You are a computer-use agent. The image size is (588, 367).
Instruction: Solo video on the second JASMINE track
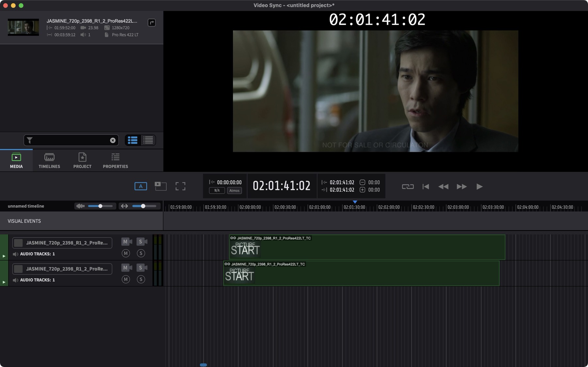tap(142, 268)
